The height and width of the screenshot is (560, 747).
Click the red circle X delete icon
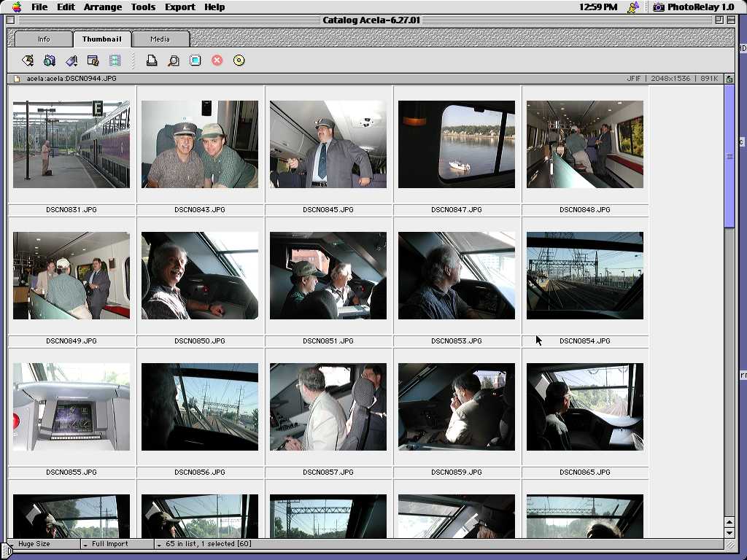[x=217, y=61]
